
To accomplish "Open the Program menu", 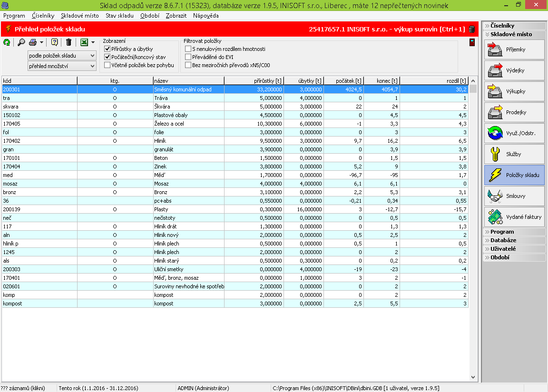I will (14, 16).
